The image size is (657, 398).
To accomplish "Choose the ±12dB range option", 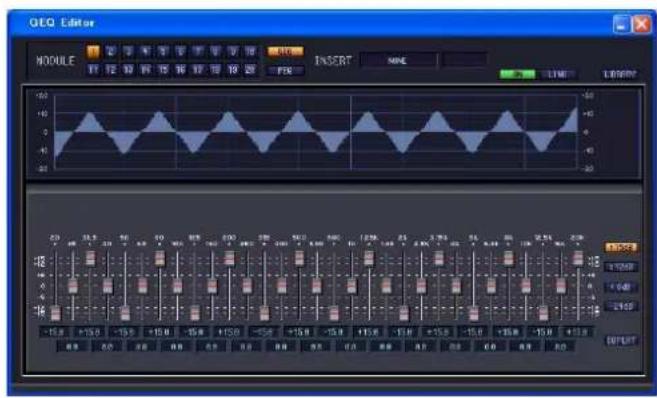I will click(x=621, y=267).
